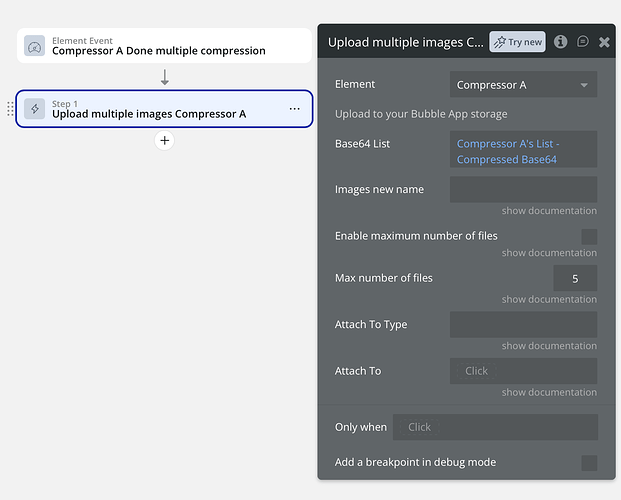Click the Element Event compressor icon
Screen dimensions: 621x500
pos(35,46)
